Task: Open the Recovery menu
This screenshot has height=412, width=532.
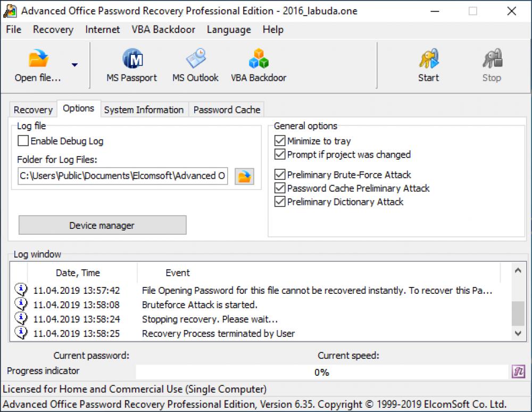Action: point(53,30)
